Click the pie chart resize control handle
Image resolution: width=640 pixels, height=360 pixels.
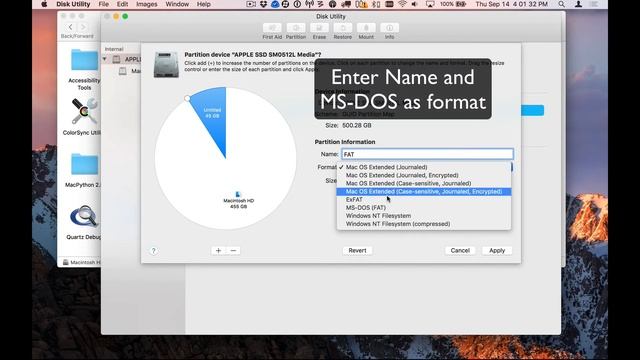187,98
